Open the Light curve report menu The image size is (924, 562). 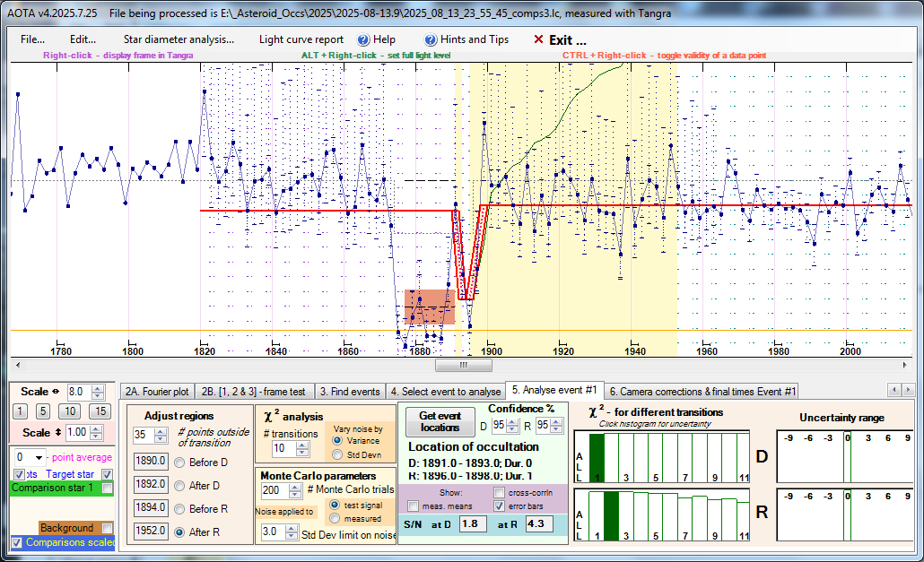(x=301, y=39)
